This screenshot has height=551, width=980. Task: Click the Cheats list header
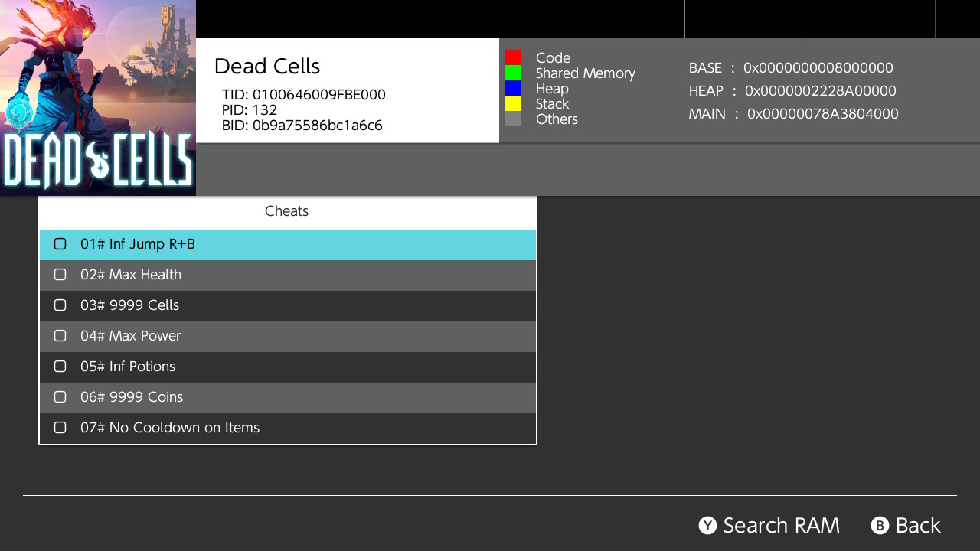coord(287,211)
